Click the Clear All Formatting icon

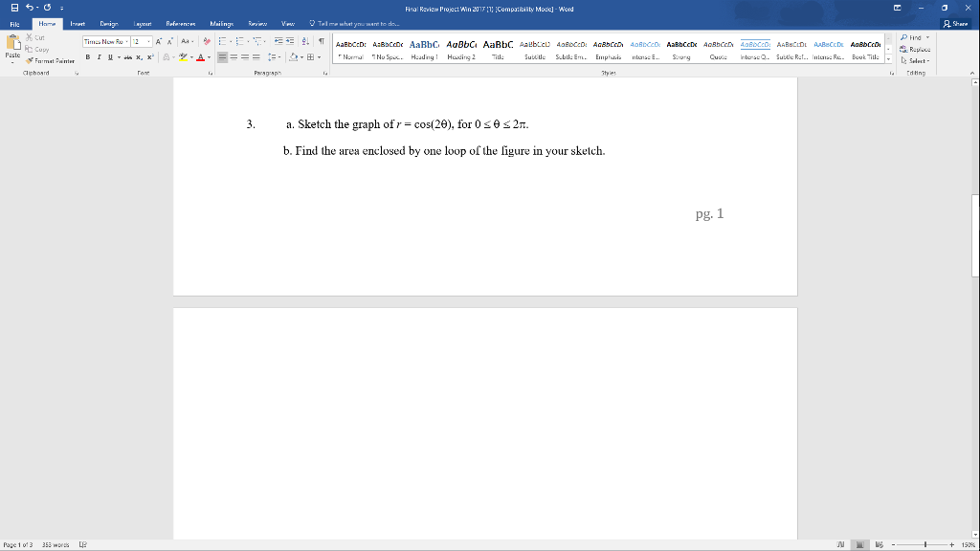(x=206, y=39)
